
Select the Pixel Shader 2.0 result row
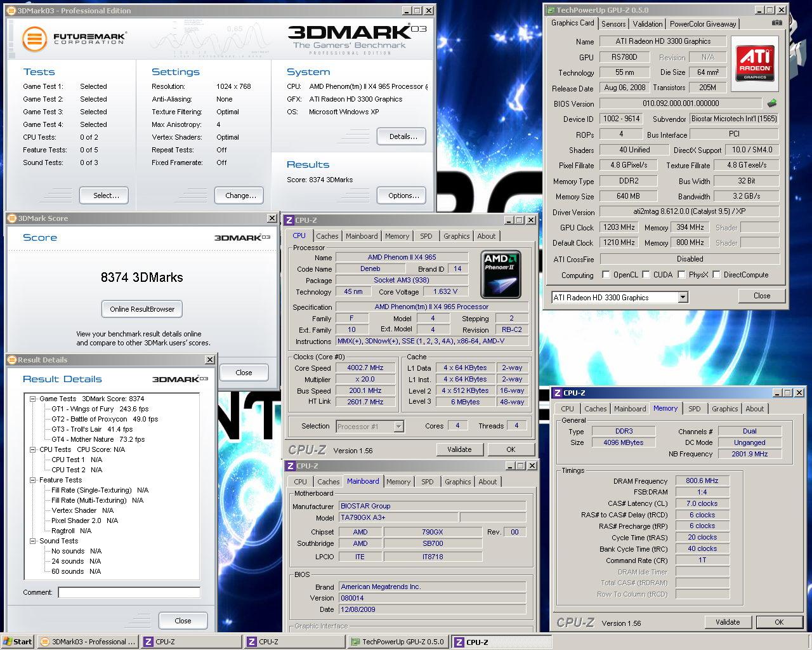(84, 521)
